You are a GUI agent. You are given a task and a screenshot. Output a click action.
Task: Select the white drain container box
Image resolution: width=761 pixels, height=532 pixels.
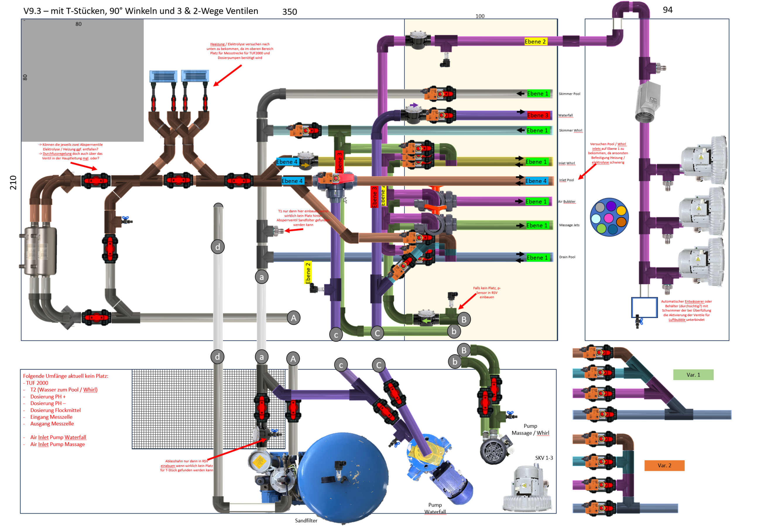tap(644, 307)
